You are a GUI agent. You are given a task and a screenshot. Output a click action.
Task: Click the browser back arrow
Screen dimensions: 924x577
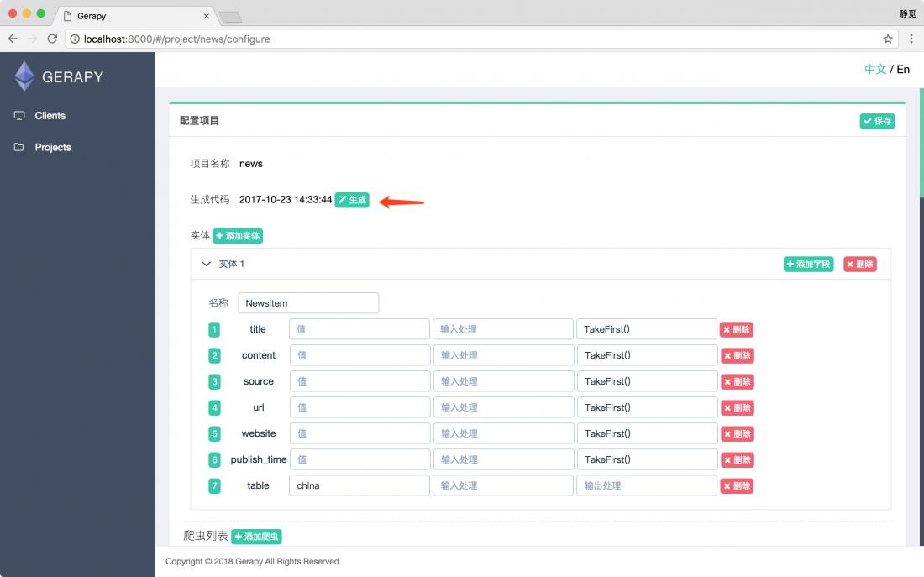click(x=13, y=39)
